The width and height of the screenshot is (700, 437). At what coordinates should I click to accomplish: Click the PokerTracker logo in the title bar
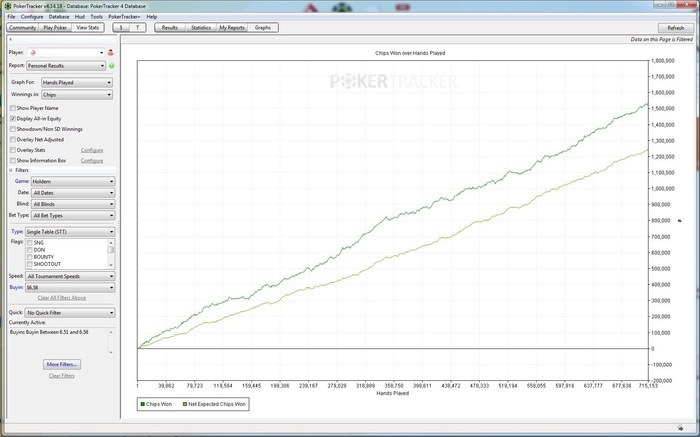8,6
